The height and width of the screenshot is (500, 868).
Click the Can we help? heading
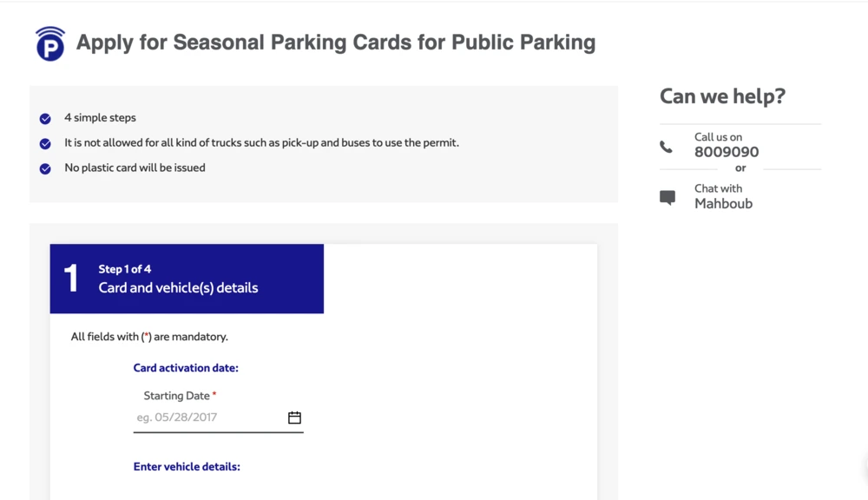pyautogui.click(x=722, y=96)
